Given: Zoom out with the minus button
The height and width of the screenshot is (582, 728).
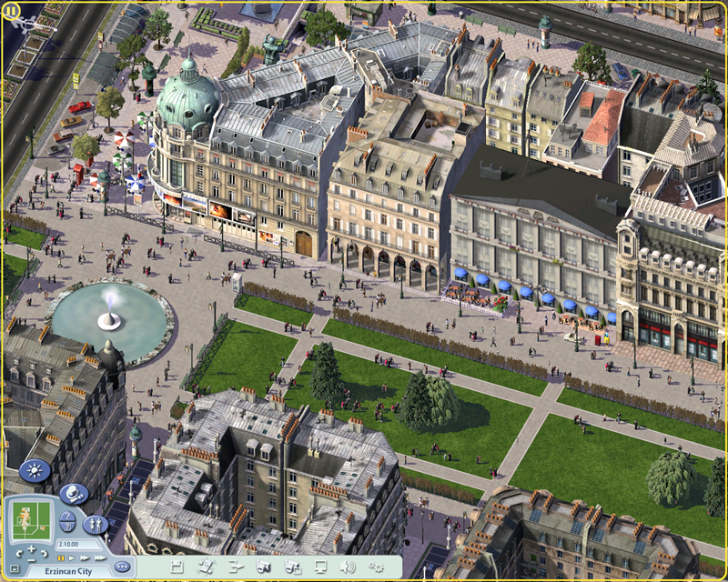Looking at the screenshot, I should click(x=32, y=560).
